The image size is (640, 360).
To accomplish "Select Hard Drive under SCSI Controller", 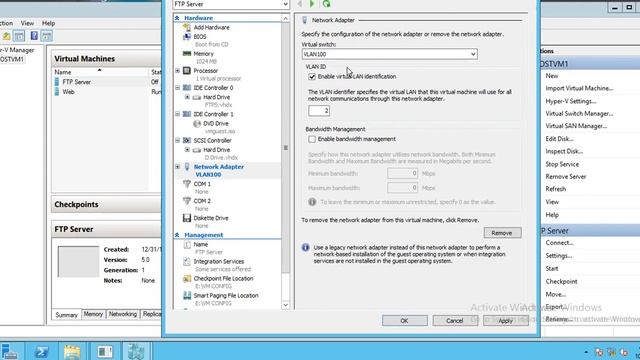I will (216, 150).
